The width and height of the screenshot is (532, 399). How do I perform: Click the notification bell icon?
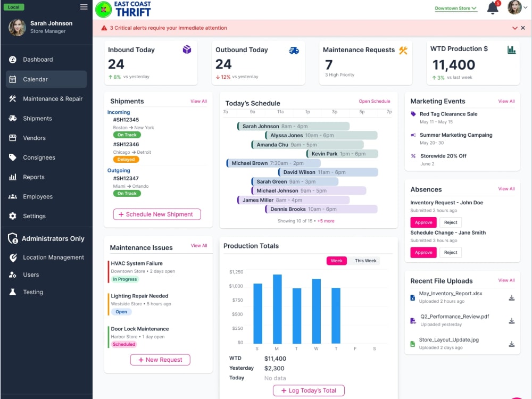pos(493,7)
